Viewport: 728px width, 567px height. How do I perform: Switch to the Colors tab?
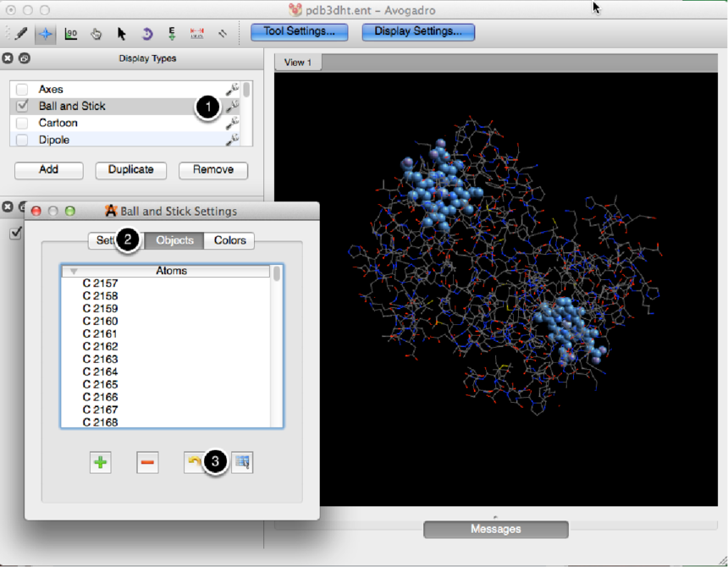pyautogui.click(x=229, y=240)
